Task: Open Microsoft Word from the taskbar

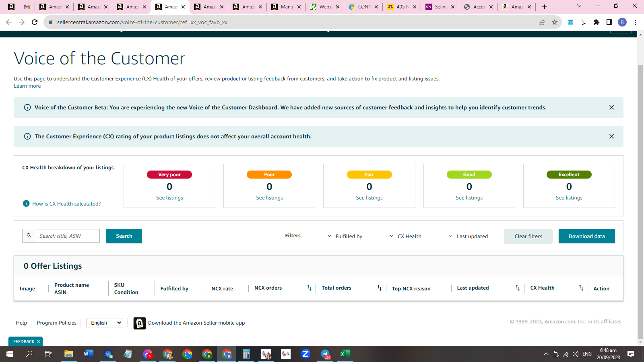Action: click(89, 354)
